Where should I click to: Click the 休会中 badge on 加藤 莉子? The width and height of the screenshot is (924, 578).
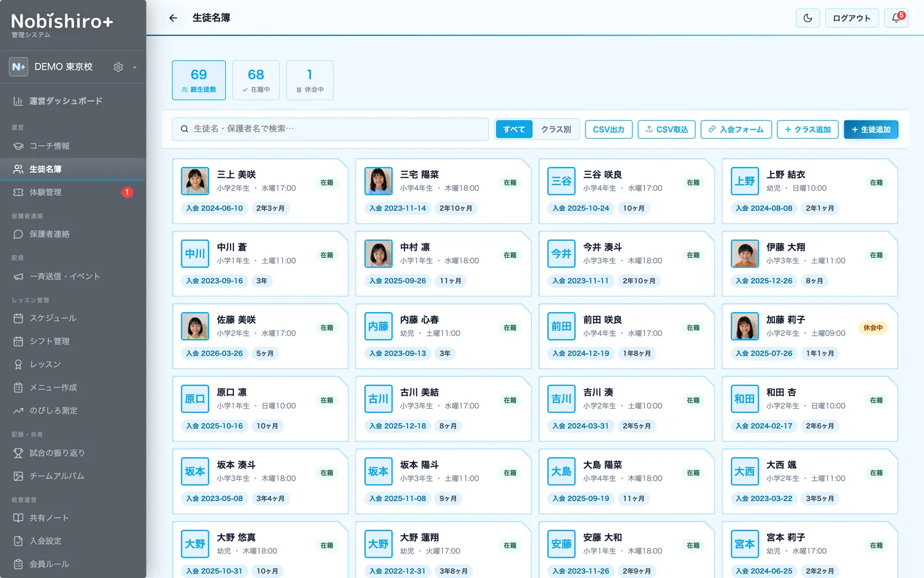click(x=873, y=328)
